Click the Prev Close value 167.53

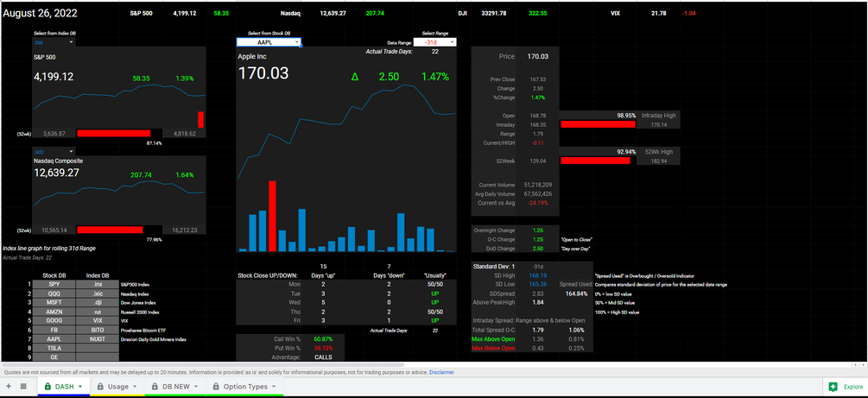pyautogui.click(x=537, y=79)
